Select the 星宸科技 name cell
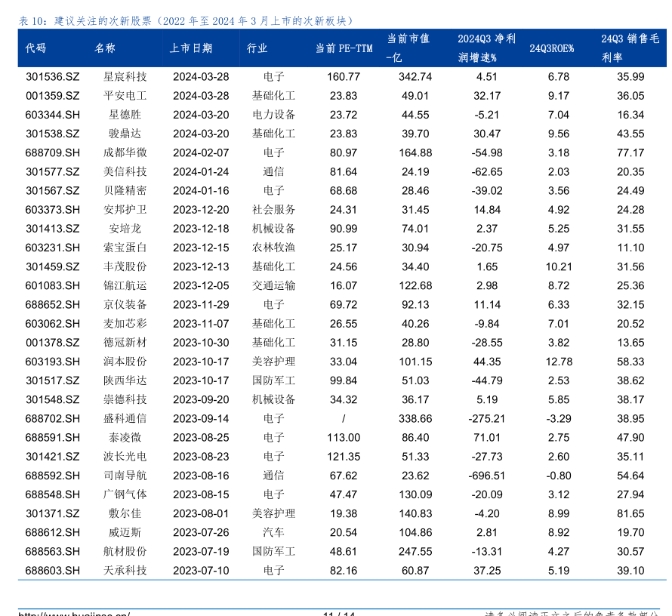672x616 pixels. [125, 77]
